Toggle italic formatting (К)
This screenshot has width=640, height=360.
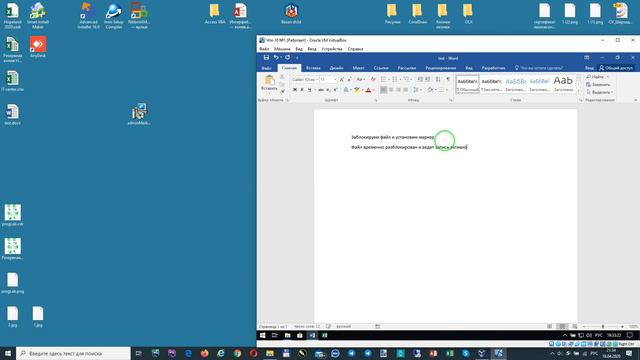click(x=302, y=90)
